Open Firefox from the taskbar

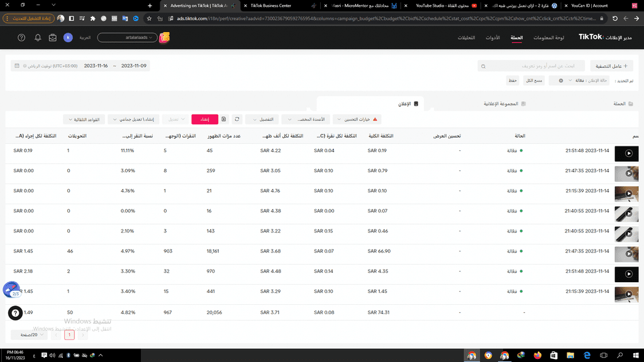538,356
